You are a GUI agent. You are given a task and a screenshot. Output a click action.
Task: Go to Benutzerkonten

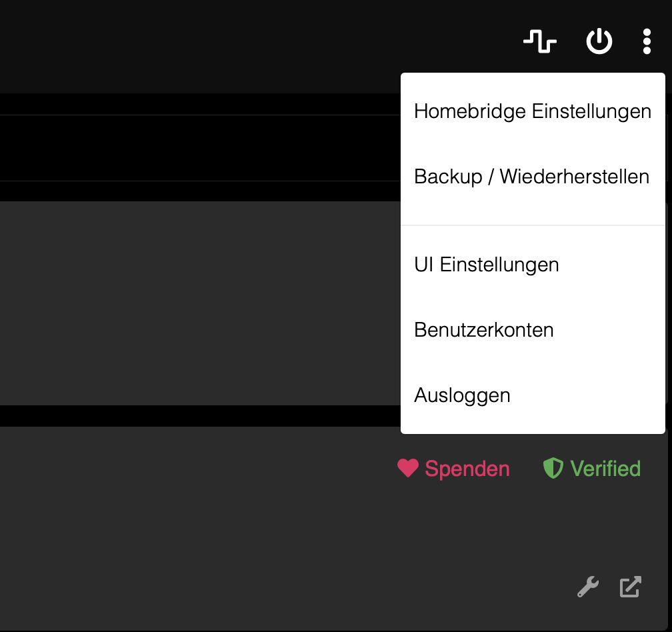click(x=483, y=330)
